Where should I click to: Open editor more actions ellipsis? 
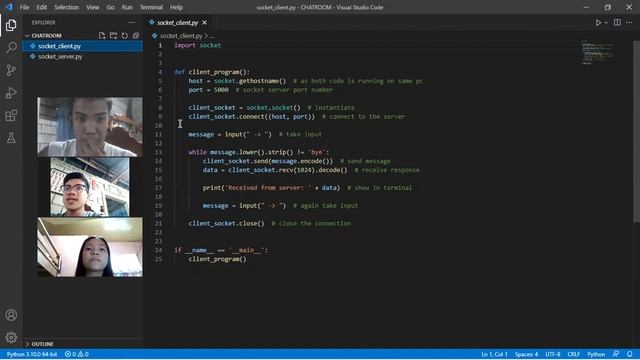tap(629, 22)
